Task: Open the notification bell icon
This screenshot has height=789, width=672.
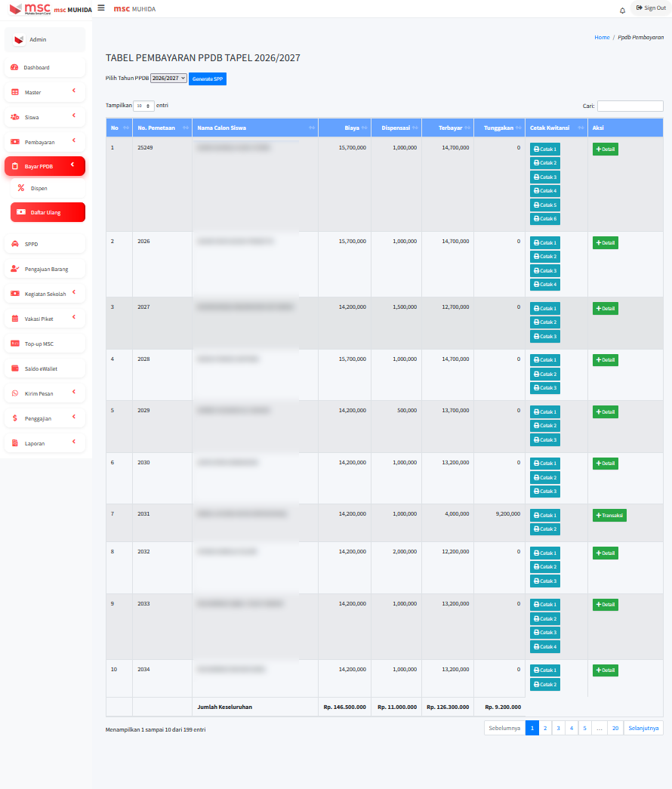Action: [x=622, y=10]
